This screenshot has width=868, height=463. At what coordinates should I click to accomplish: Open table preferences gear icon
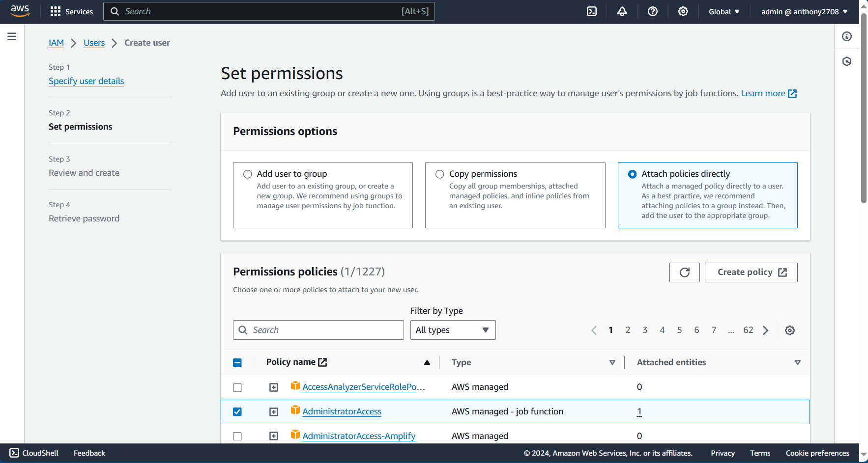pos(790,330)
